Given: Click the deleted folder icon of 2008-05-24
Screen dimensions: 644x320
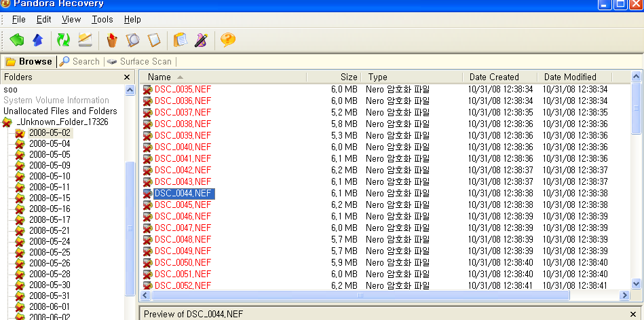Looking at the screenshot, I should coord(20,242).
